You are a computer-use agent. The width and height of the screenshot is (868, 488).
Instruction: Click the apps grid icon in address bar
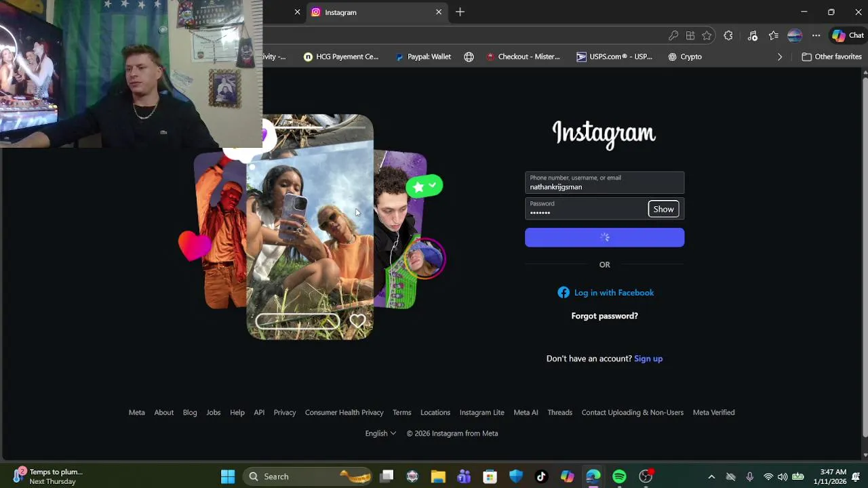[690, 36]
